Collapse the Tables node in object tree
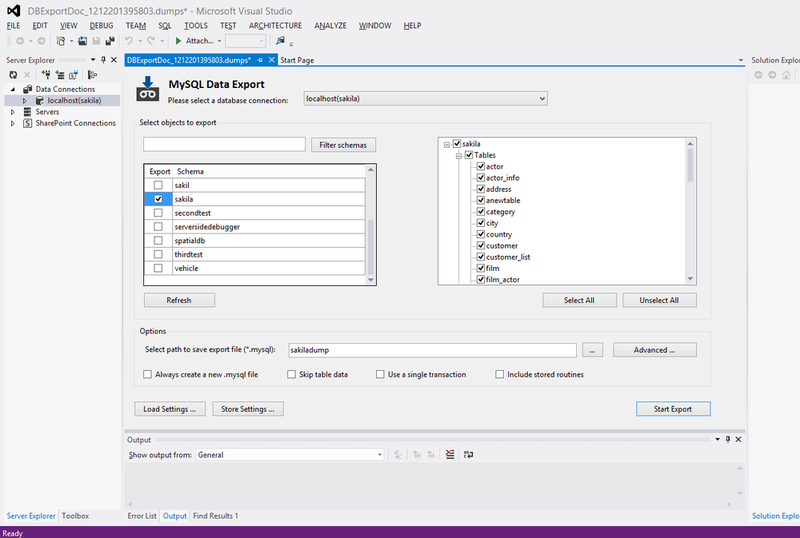This screenshot has width=800, height=538. 459,156
